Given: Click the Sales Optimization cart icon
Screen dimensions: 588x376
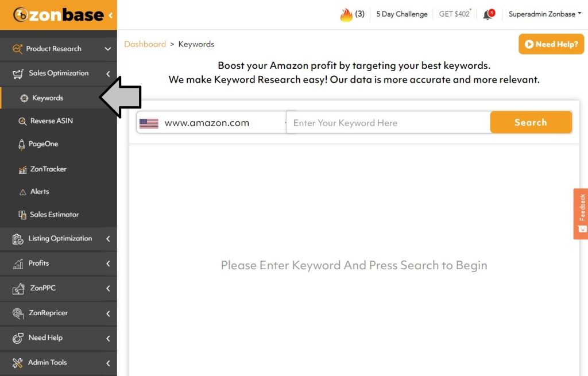Looking at the screenshot, I should point(18,74).
